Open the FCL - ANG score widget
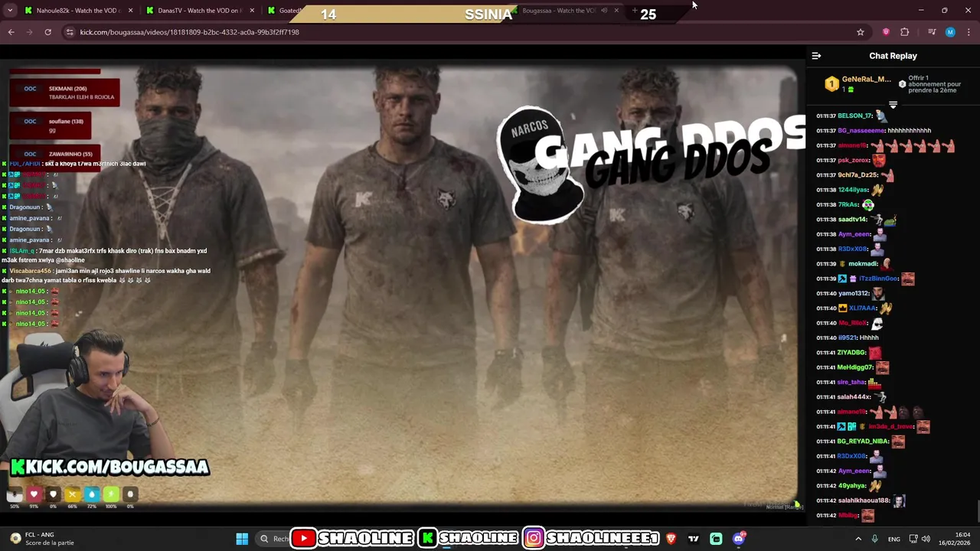 42,539
